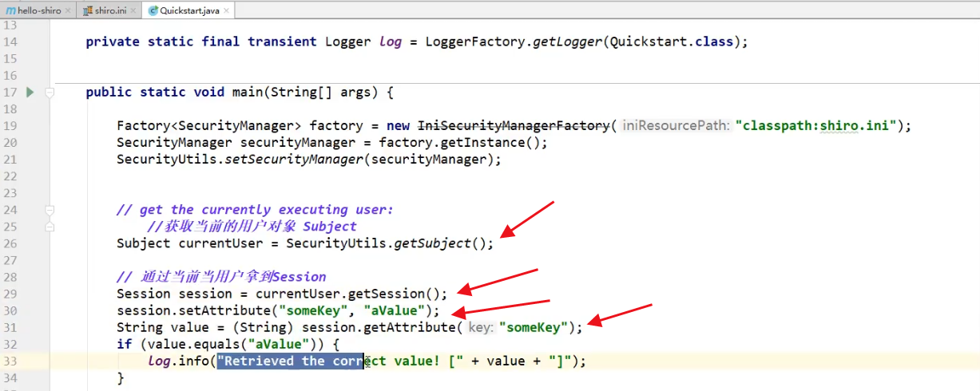Image resolution: width=980 pixels, height=391 pixels.
Task: Click the setSecurityManager method call
Action: (x=296, y=159)
